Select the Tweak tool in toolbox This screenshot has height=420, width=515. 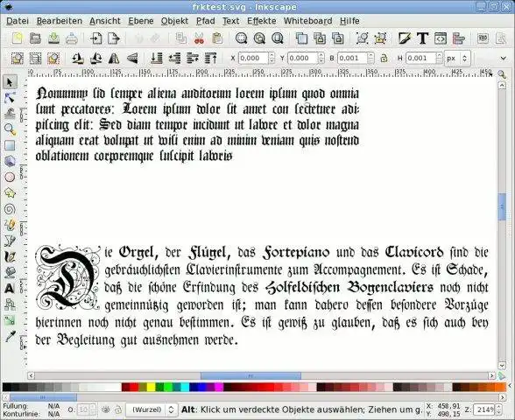click(10, 114)
